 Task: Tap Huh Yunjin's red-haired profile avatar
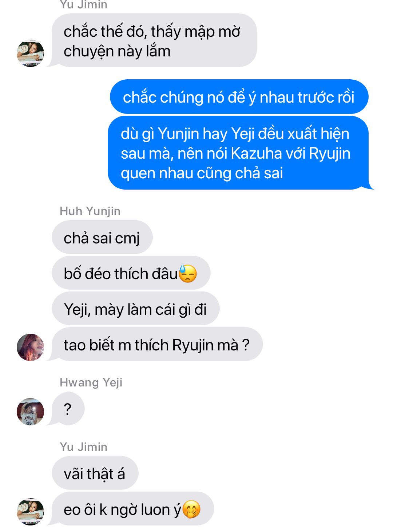tap(30, 347)
